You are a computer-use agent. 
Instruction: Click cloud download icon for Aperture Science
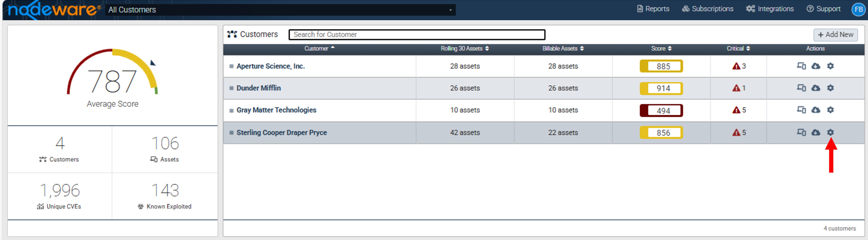tap(816, 66)
